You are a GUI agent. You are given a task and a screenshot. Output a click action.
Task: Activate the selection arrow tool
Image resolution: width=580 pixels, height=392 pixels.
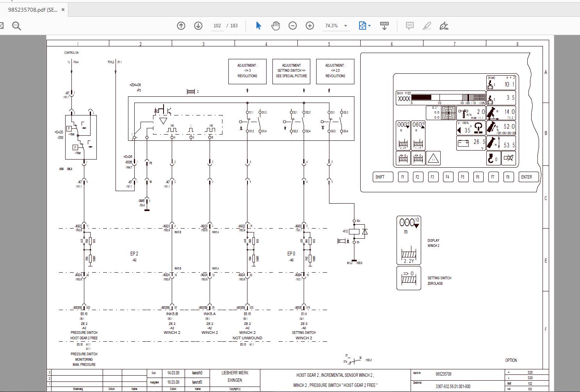tap(258, 26)
